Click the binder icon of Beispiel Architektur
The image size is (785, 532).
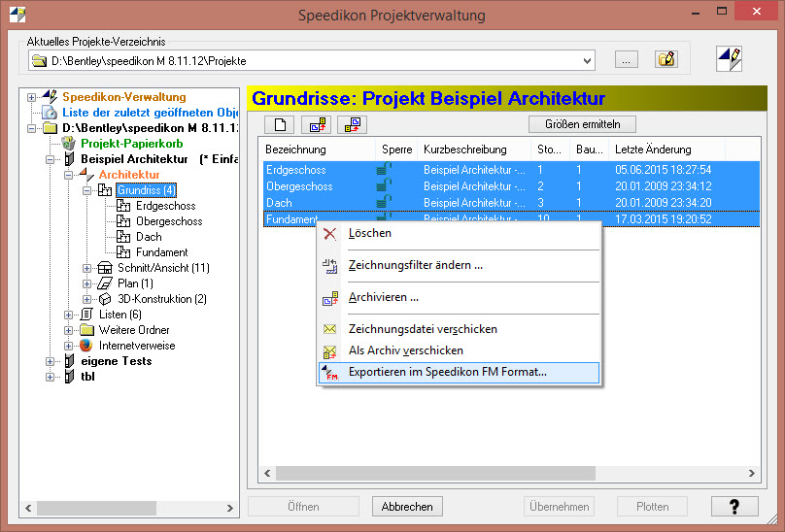point(69,159)
